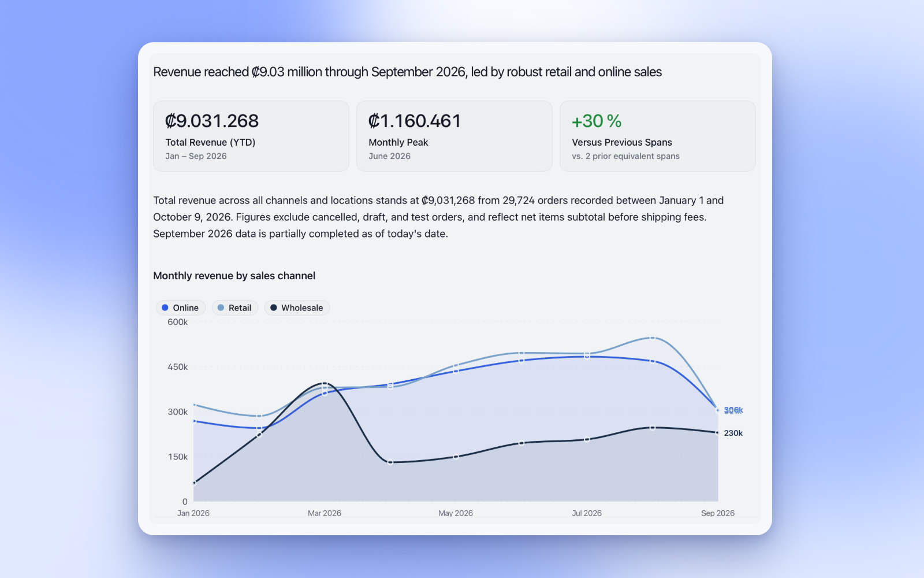Click the revenue headline title text

click(x=407, y=72)
